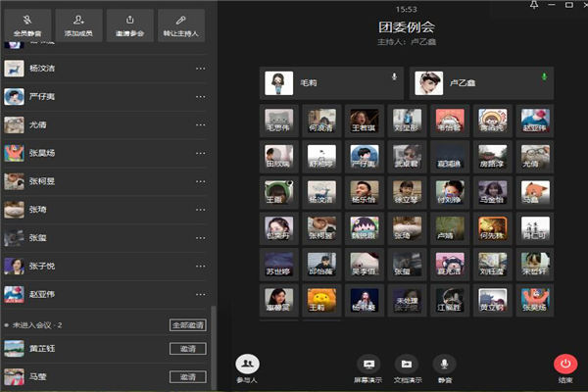588x392 pixels.
Task: Open the three-dot menu for 赵亚伟
Action: point(201,293)
